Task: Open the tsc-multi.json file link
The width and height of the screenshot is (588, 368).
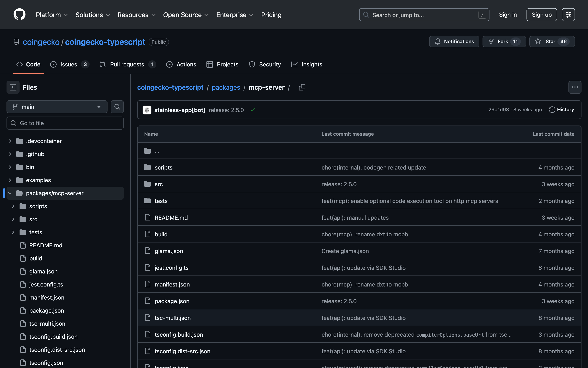Action: click(173, 318)
